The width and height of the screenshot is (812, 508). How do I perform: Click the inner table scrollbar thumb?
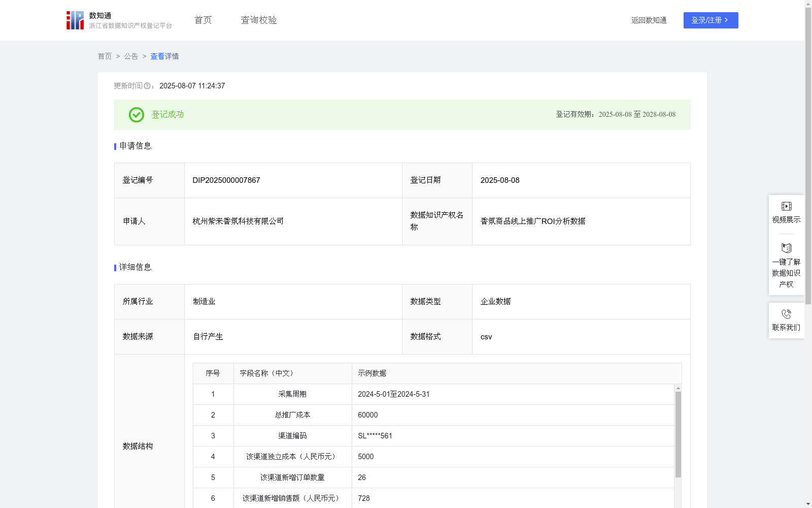point(678,434)
